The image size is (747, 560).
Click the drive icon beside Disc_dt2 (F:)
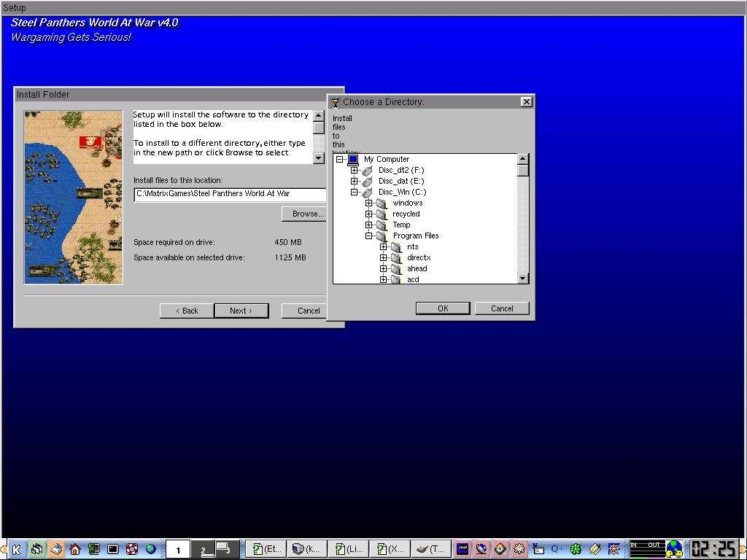point(367,170)
